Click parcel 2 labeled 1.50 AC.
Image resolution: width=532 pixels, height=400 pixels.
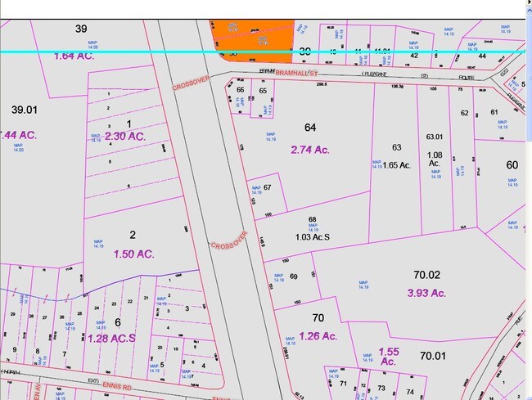pos(133,245)
